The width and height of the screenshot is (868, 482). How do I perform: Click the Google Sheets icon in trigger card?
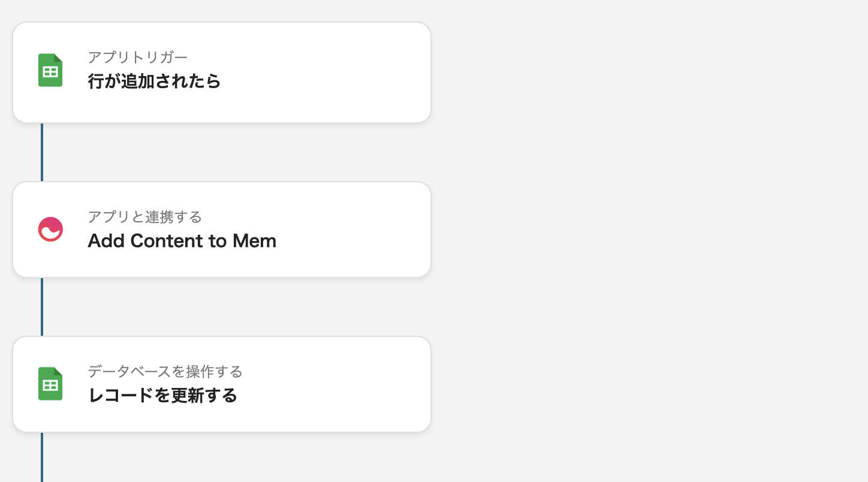point(50,71)
